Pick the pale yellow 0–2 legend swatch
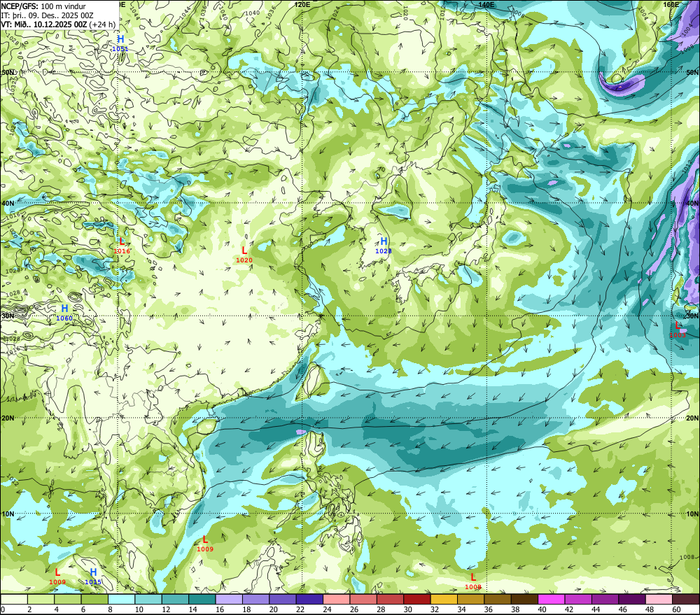This screenshot has width=700, height=615. 14,600
